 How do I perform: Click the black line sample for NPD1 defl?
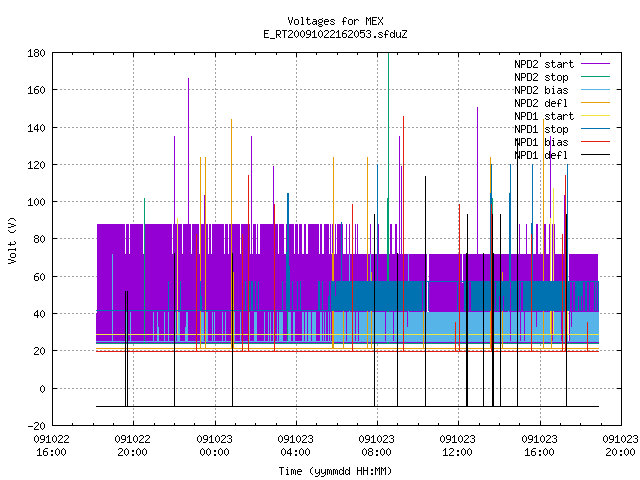point(596,155)
